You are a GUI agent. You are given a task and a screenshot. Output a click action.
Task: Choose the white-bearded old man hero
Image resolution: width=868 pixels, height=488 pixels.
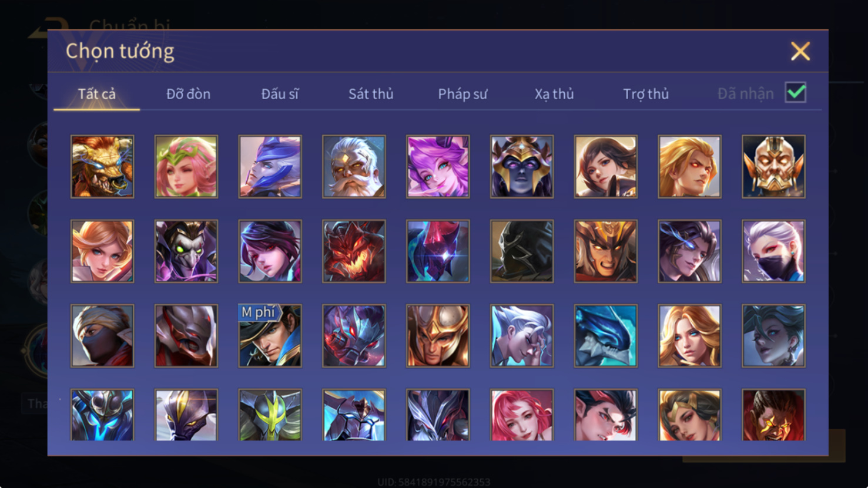pyautogui.click(x=354, y=167)
